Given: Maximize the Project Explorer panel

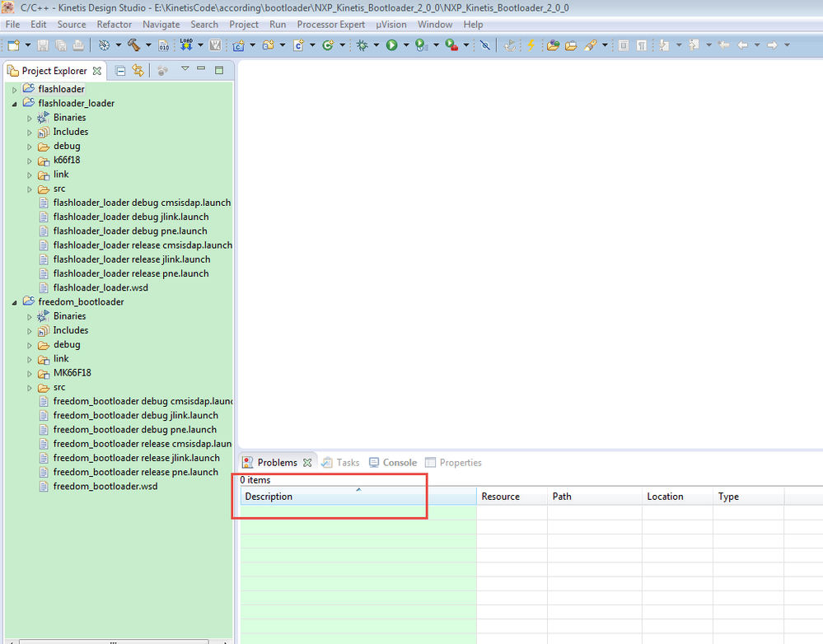Looking at the screenshot, I should coord(219,70).
